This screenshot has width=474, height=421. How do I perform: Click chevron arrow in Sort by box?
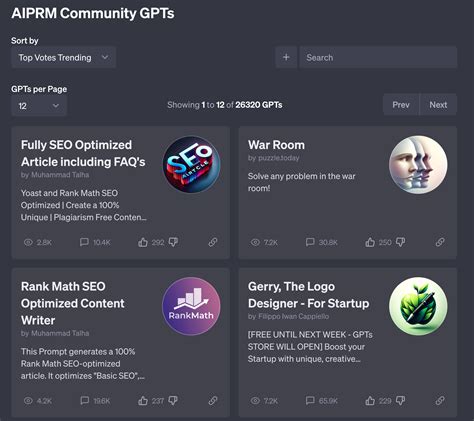point(105,57)
